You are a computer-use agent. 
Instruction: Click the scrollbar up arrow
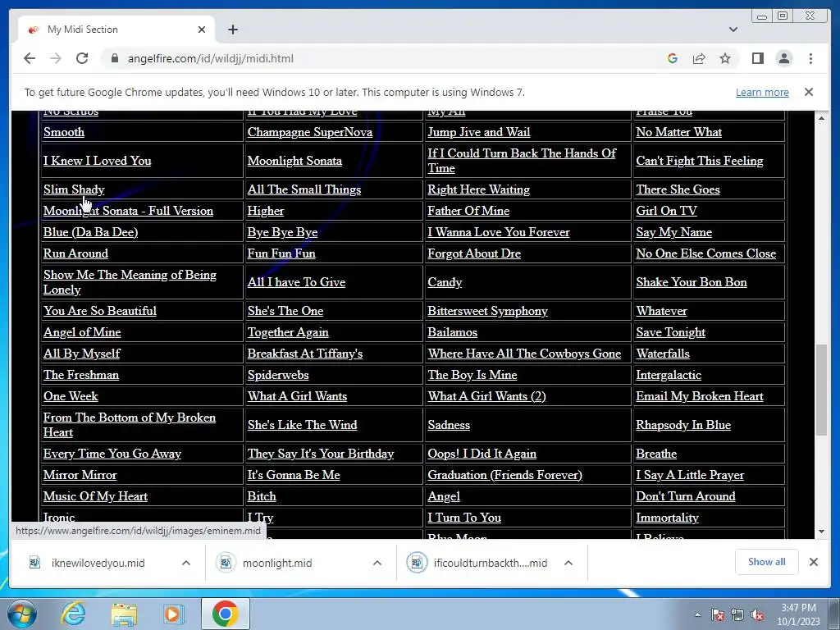click(821, 117)
